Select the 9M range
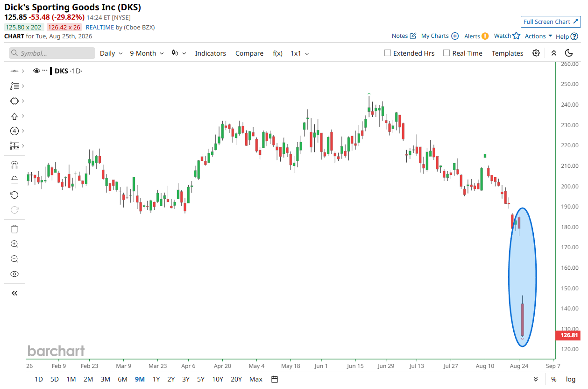The height and width of the screenshot is (389, 588). (x=140, y=379)
